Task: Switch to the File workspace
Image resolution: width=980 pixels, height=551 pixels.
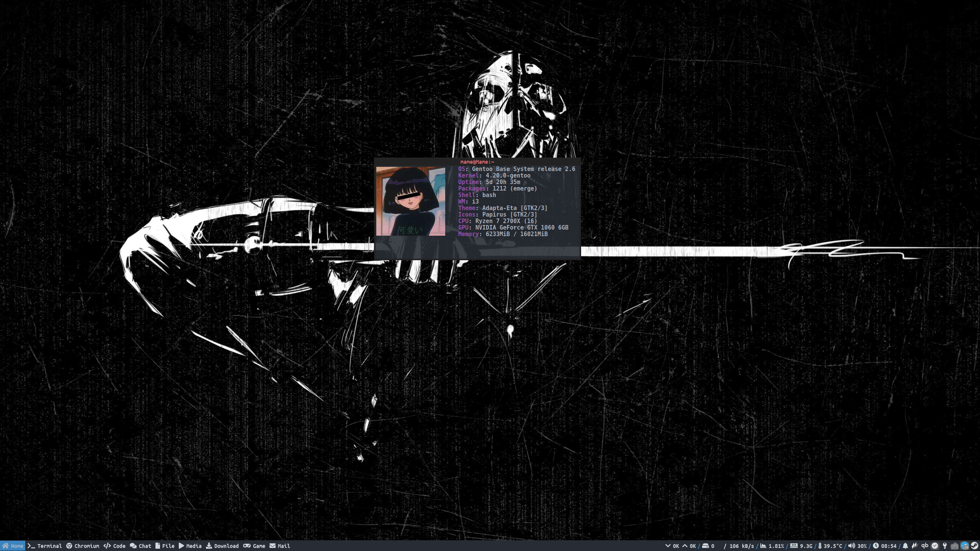Action: pyautogui.click(x=165, y=546)
